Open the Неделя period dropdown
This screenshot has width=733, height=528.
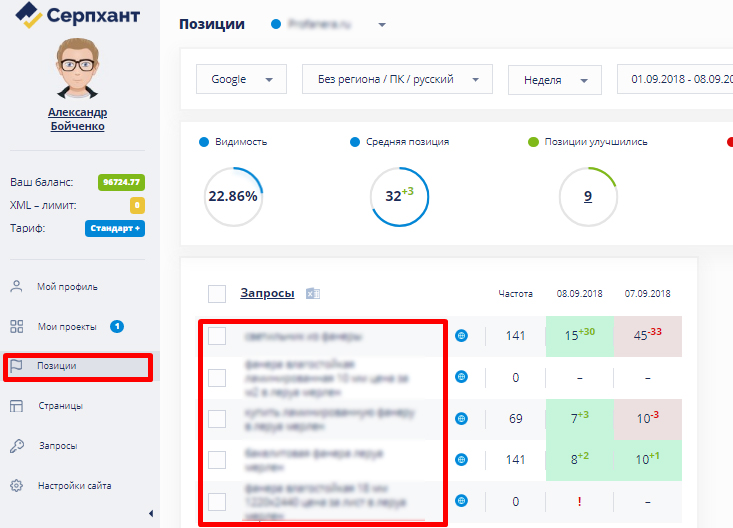click(554, 80)
